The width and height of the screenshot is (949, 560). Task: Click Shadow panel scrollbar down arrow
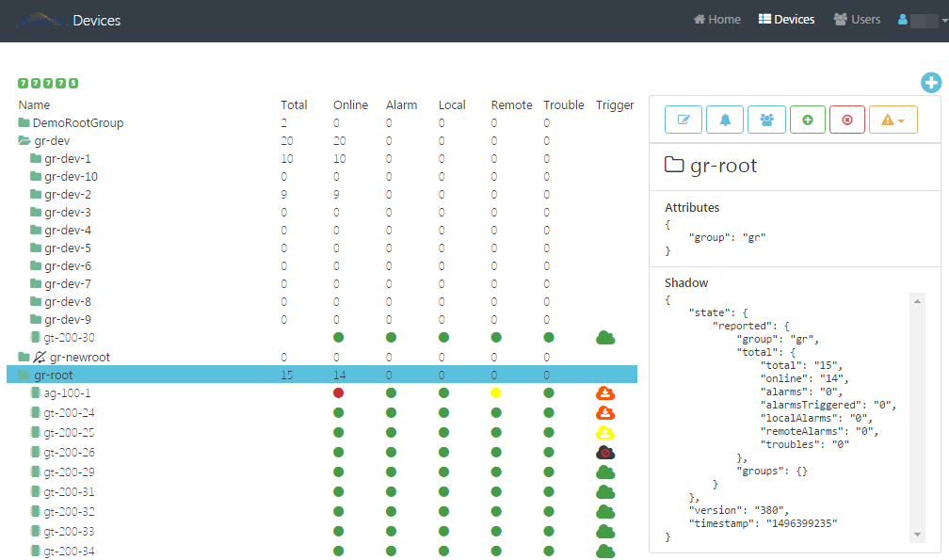(918, 535)
